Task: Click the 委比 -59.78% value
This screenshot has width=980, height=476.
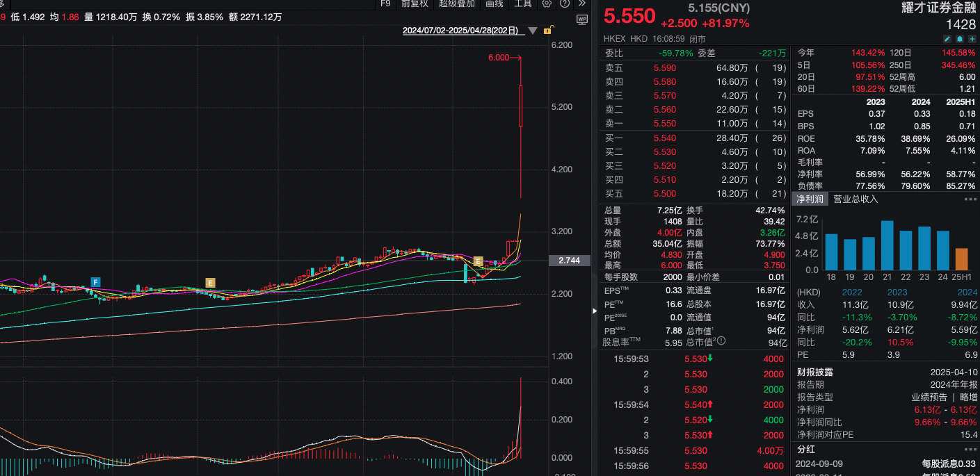Action: tap(676, 53)
